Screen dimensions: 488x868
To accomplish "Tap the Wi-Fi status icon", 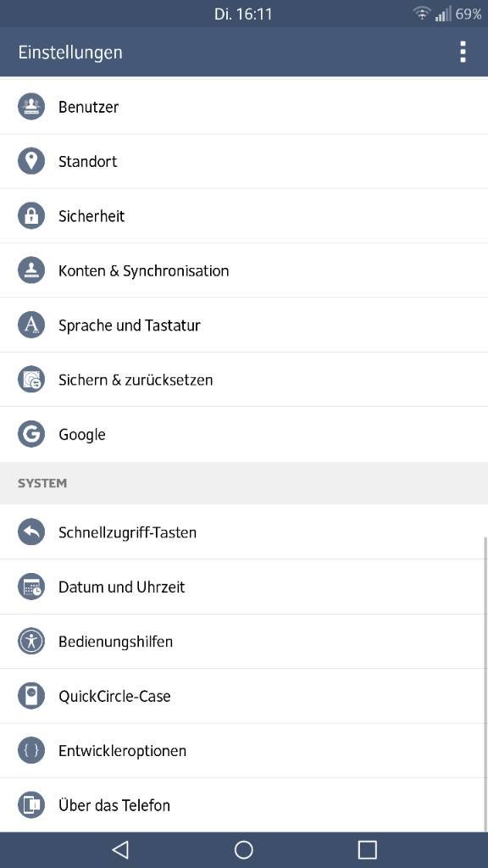I will [422, 14].
